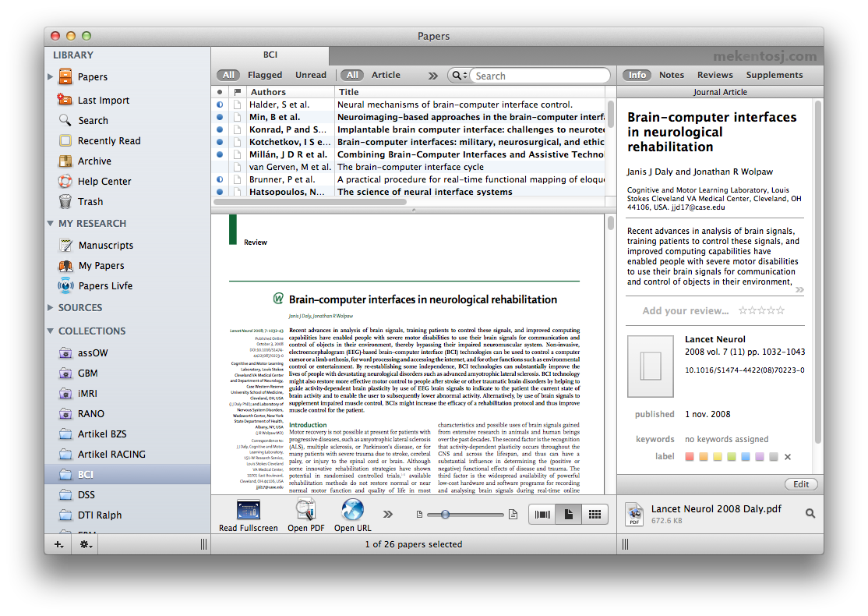
Task: Click the Edit button in the info panel
Action: 801,484
